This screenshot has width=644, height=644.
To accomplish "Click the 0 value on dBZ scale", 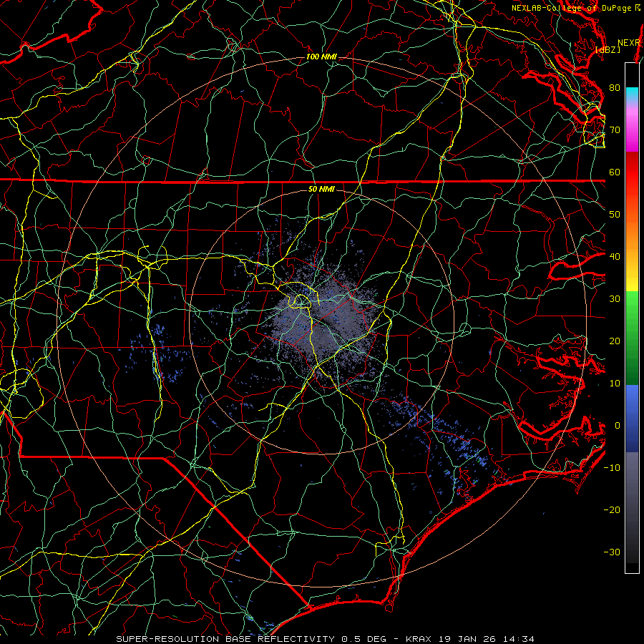I will click(x=618, y=426).
